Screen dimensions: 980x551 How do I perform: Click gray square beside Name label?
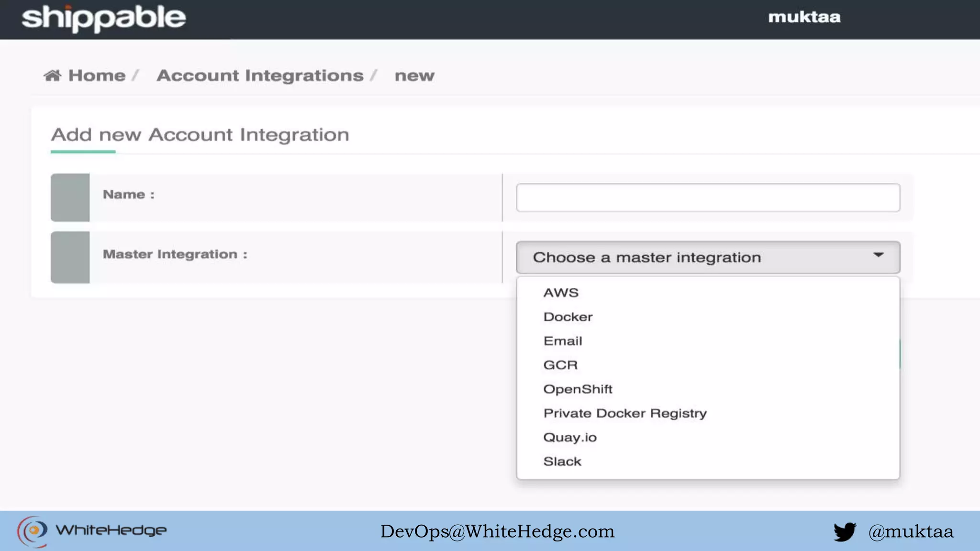70,198
